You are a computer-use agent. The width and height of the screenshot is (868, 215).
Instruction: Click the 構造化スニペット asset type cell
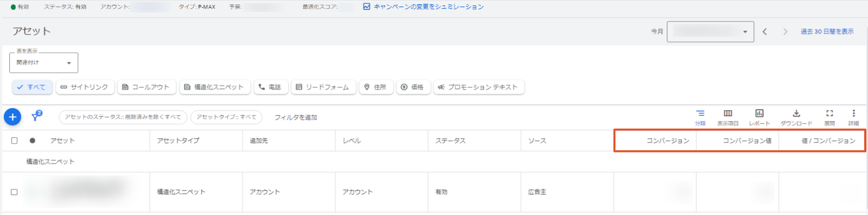point(181,192)
